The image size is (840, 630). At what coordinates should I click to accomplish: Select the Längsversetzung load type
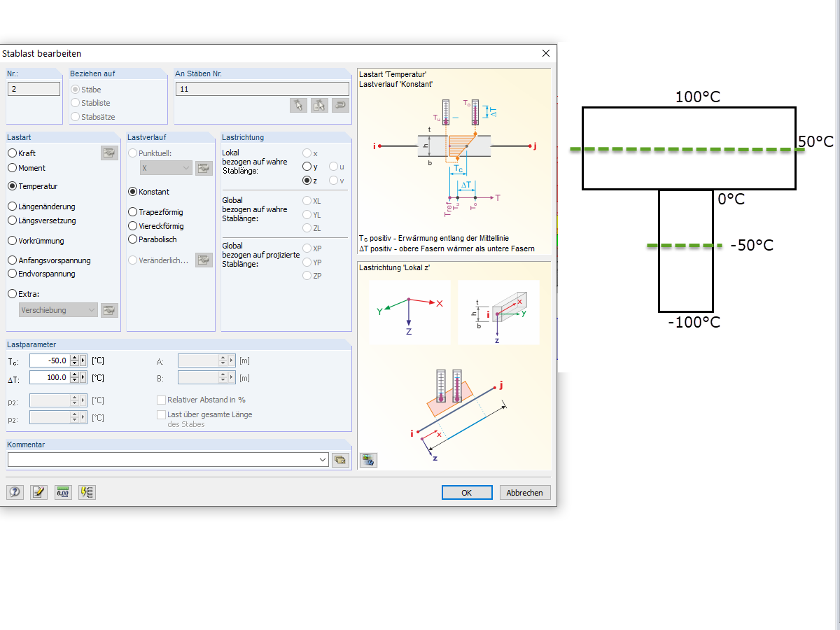click(42, 220)
